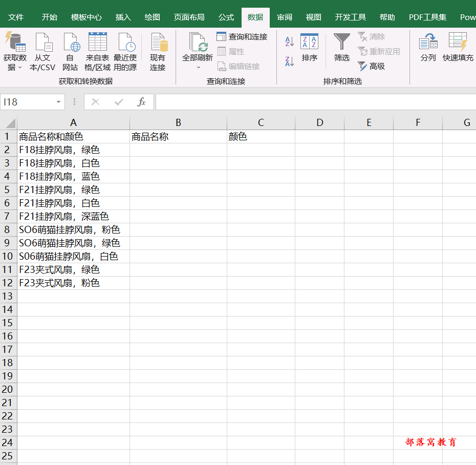Screen dimensions: 476x465
Task: Select cell F18挂脖风扇，蓝色
Action: click(74, 177)
